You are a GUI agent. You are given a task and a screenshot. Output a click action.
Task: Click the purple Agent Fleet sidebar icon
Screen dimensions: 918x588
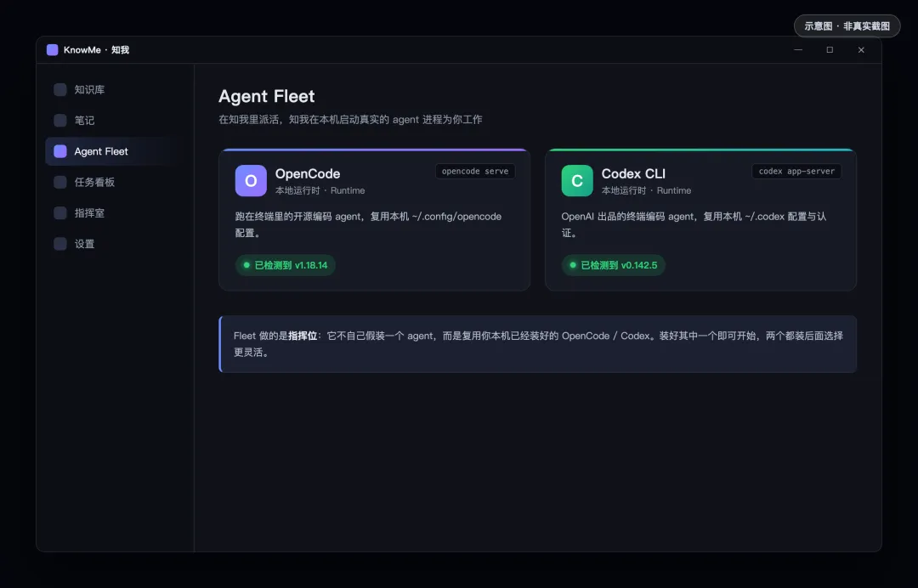pos(60,151)
